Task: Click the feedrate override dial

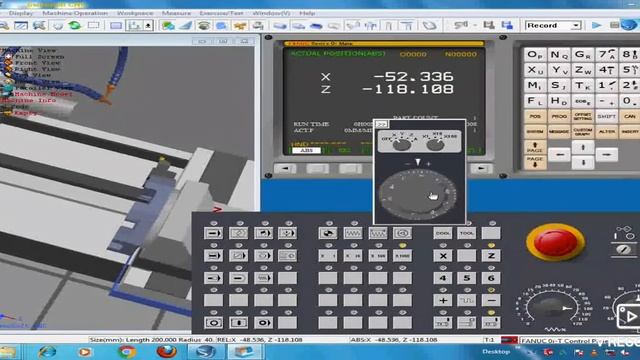Action: click(552, 307)
